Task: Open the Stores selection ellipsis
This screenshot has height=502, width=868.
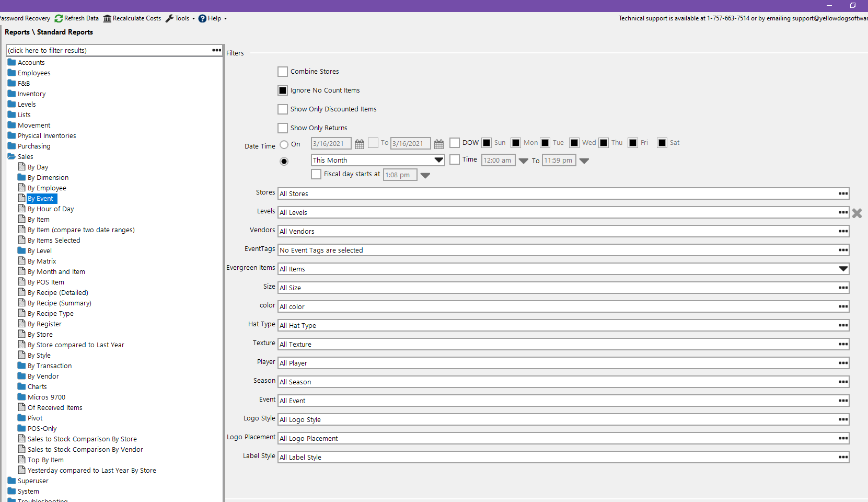Action: (x=843, y=193)
